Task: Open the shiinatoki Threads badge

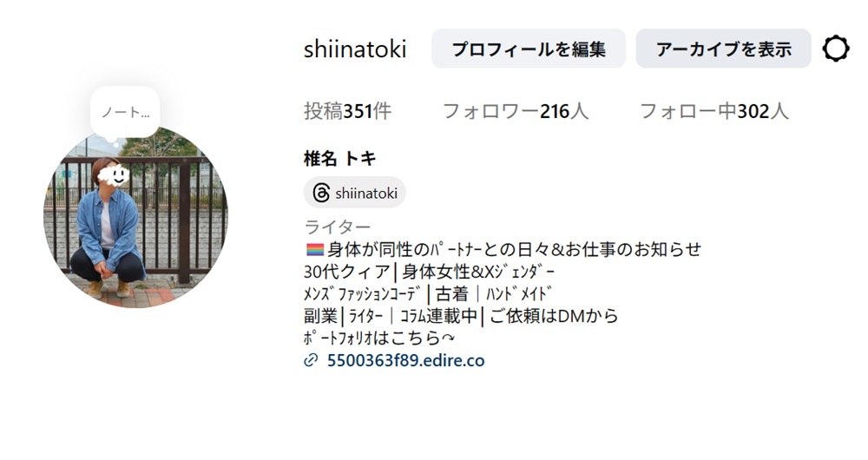Action: tap(355, 193)
